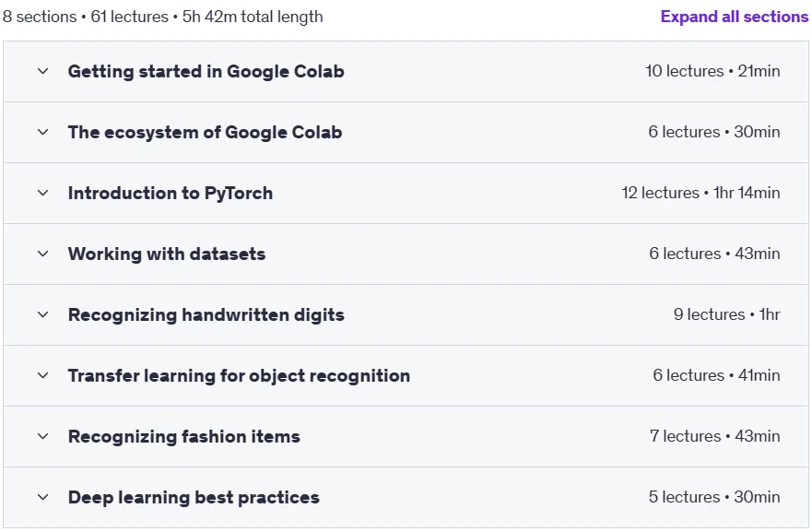Expand Deep learning best practices chevron
Viewport: 812px width, 532px height.
43,497
